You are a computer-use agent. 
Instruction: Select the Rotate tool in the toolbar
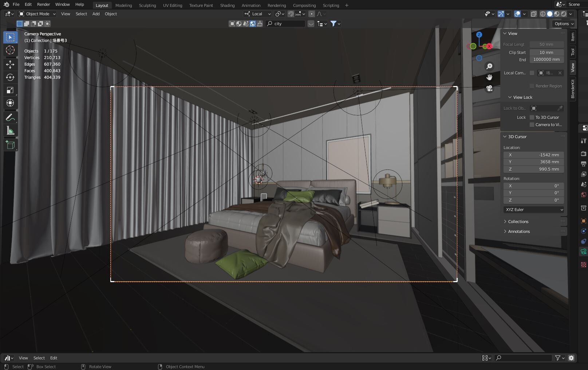tap(10, 77)
